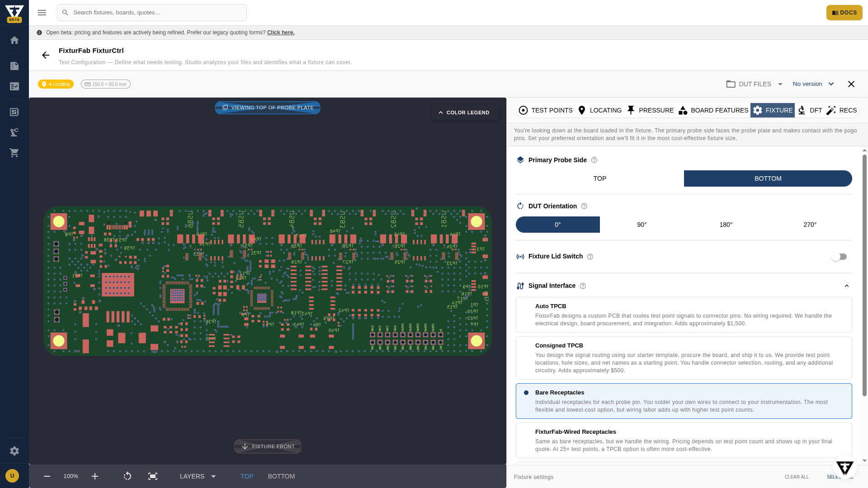
Task: Show help for Primary Probe Side
Action: tap(594, 160)
